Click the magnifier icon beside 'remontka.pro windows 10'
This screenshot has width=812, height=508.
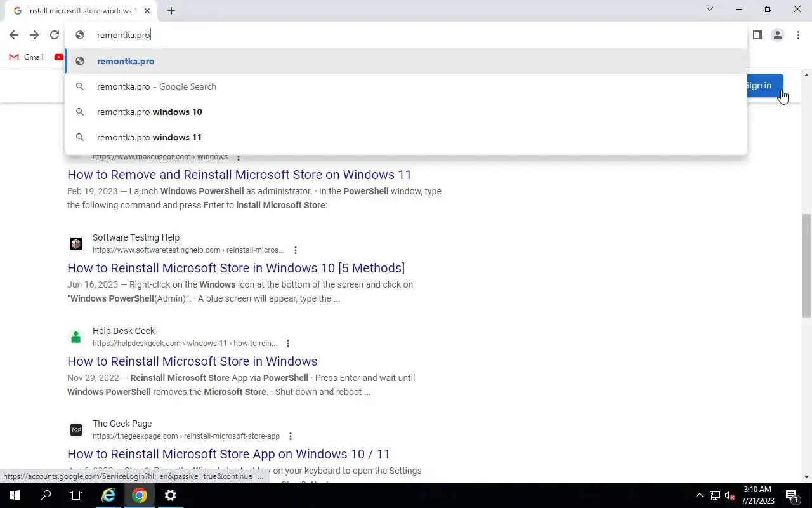pyautogui.click(x=80, y=112)
